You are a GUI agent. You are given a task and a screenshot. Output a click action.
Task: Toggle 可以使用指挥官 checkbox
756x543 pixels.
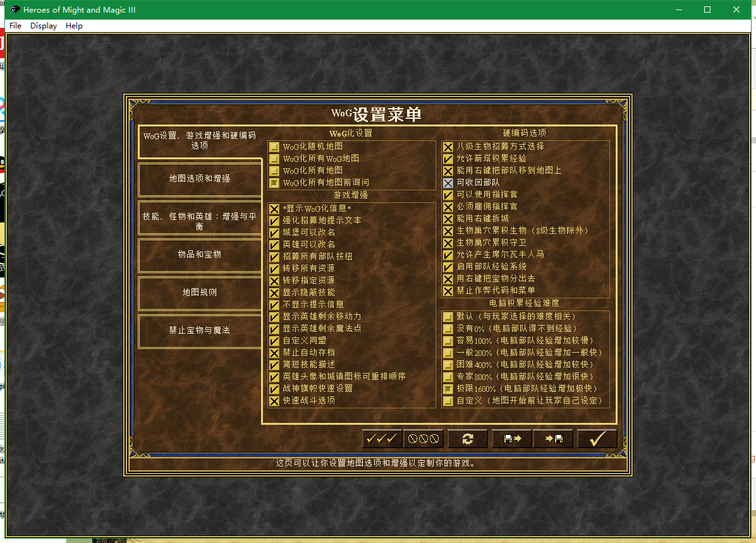point(448,195)
